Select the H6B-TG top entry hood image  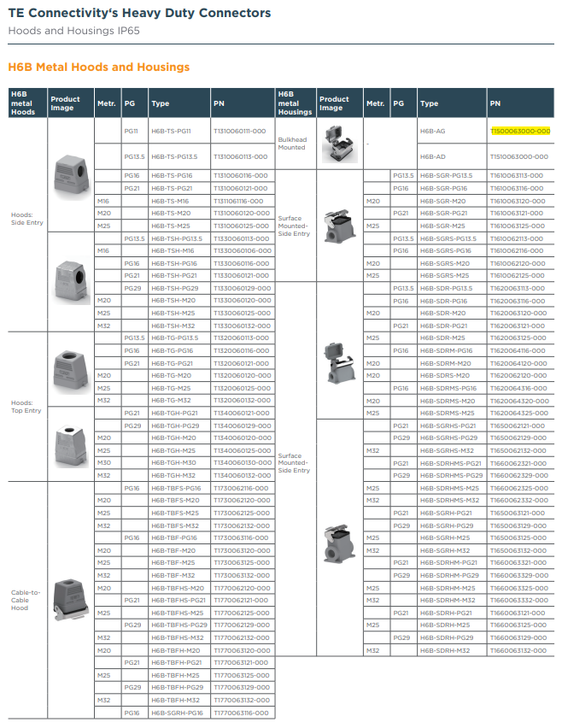click(71, 370)
